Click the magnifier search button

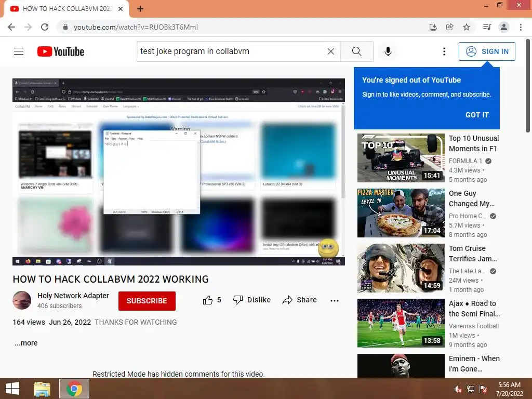coord(356,51)
